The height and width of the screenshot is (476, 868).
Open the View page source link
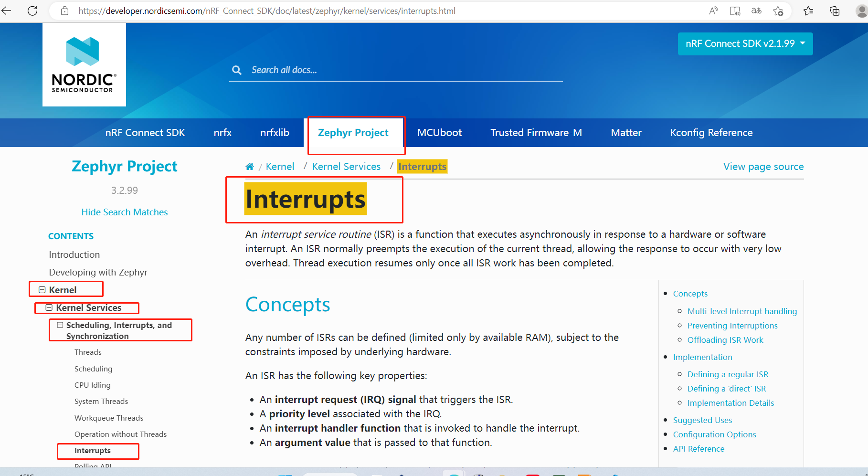pos(763,166)
